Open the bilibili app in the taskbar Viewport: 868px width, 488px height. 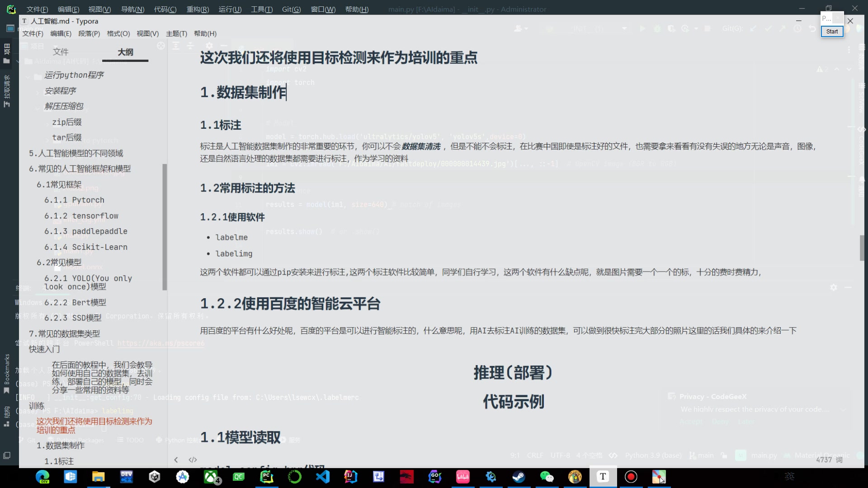pyautogui.click(x=463, y=477)
